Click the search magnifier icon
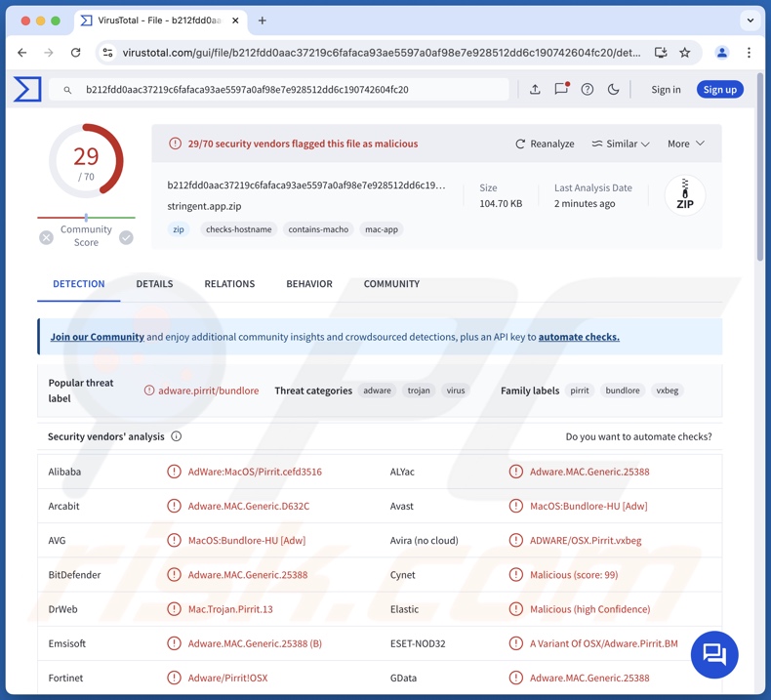The height and width of the screenshot is (700, 771). pos(67,90)
